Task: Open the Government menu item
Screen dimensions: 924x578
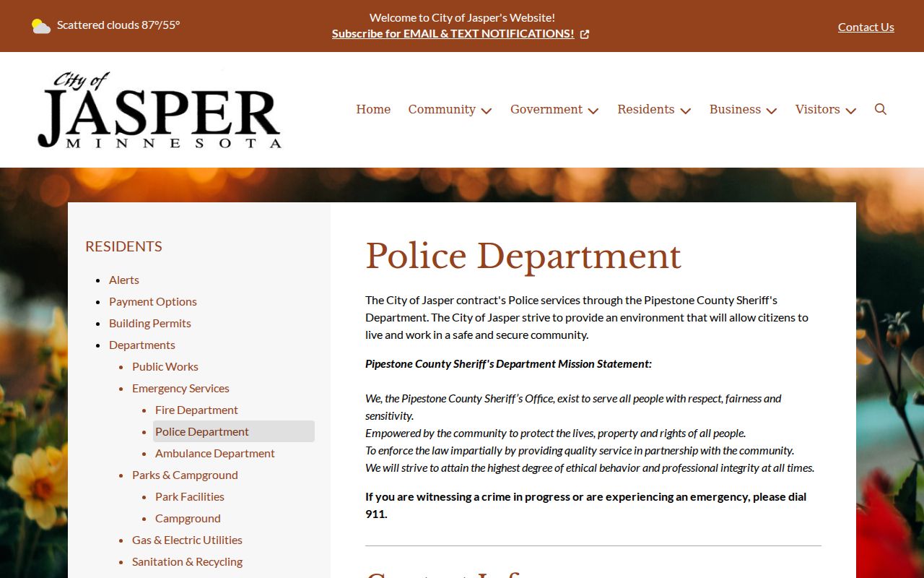Action: click(x=546, y=109)
